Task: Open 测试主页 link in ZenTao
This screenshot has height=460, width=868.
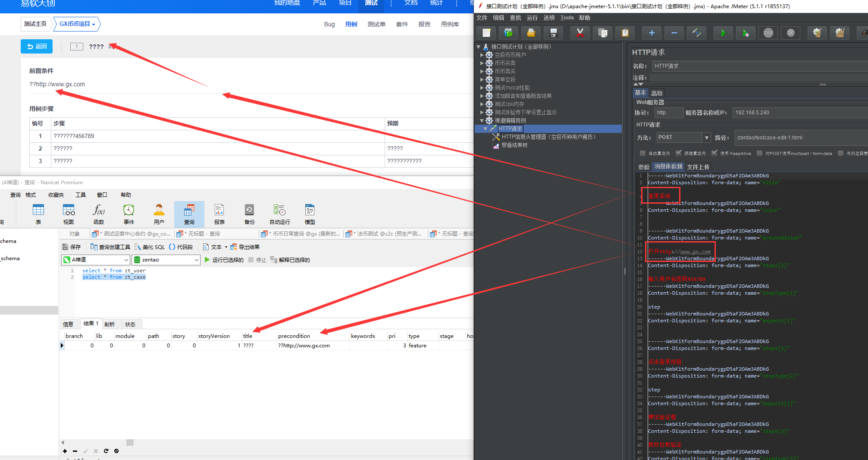Action: point(35,24)
